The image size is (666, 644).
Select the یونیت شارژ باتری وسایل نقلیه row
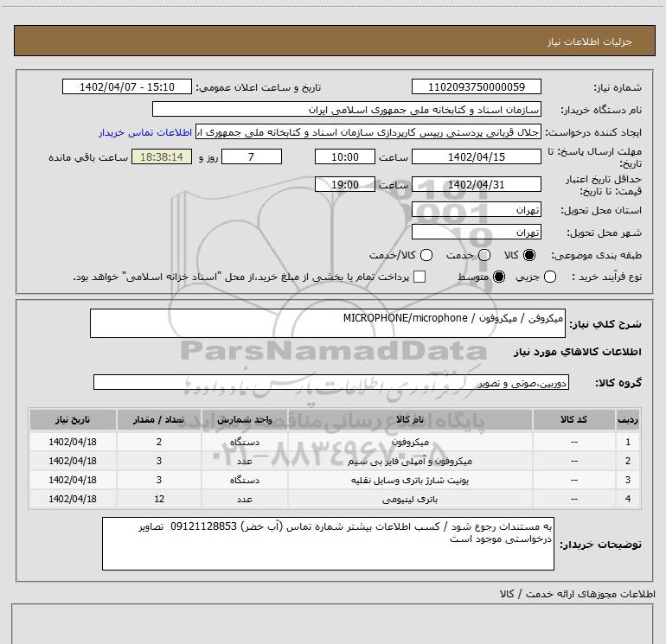point(335,480)
